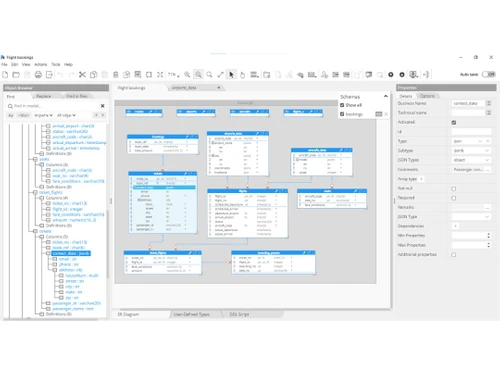Open the zoom percentage dropdown
The height and width of the screenshot is (375, 500).
tap(173, 75)
